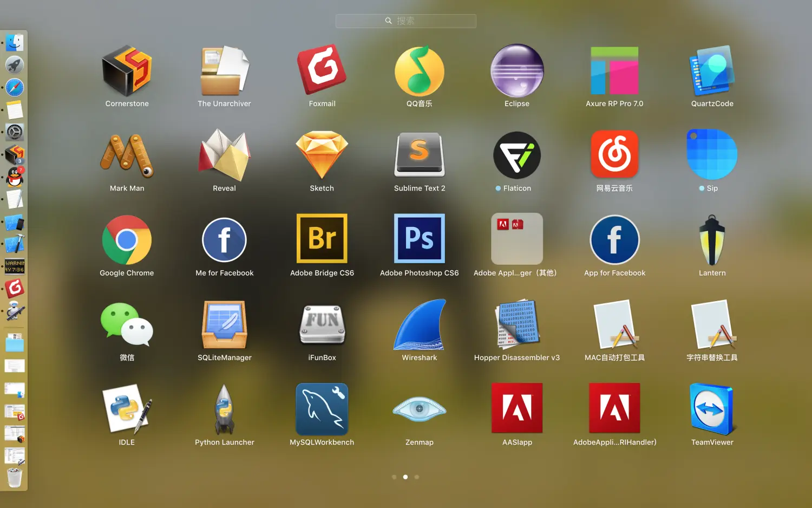Open Eclipse IDE

point(517,71)
